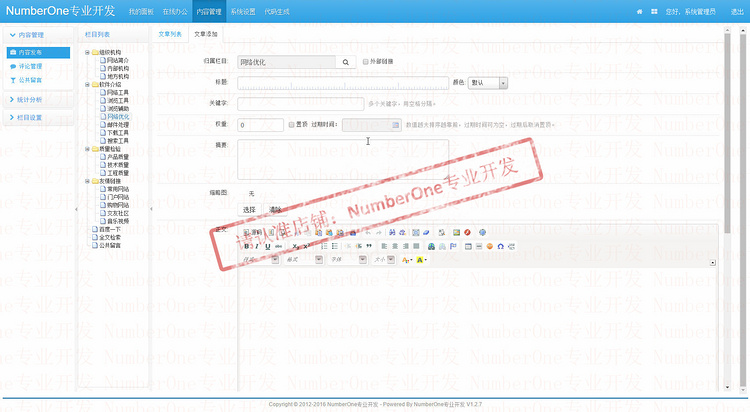This screenshot has height=412, width=750.
Task: Open the 内容管理 top menu
Action: (209, 11)
